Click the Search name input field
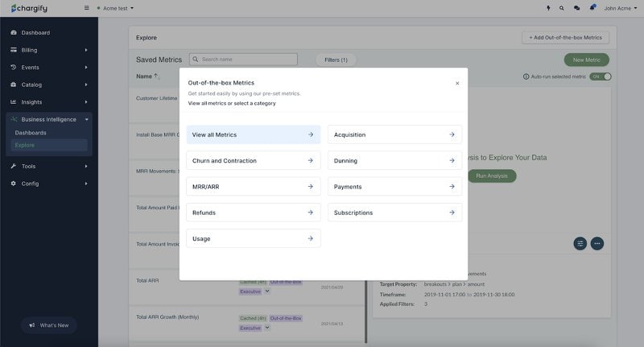 coord(243,60)
